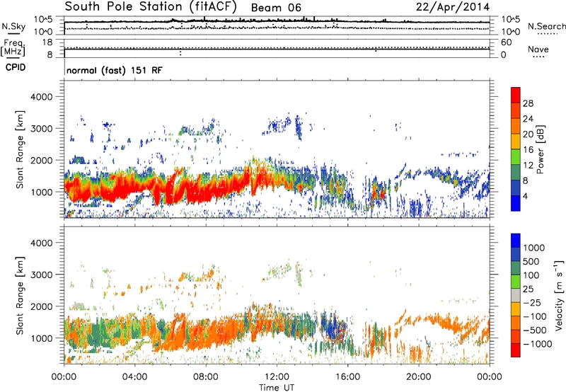Click '4000' on the power panel axis
The width and height of the screenshot is (566, 392).
click(x=41, y=97)
